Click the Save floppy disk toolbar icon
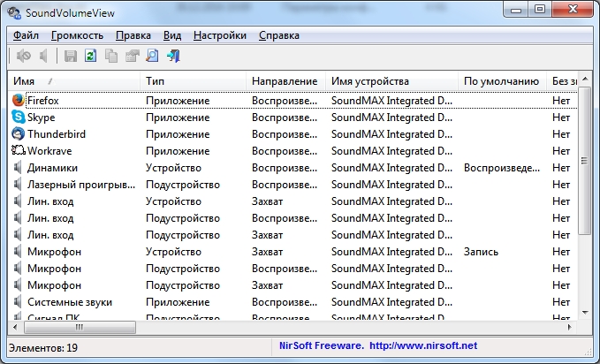 71,56
